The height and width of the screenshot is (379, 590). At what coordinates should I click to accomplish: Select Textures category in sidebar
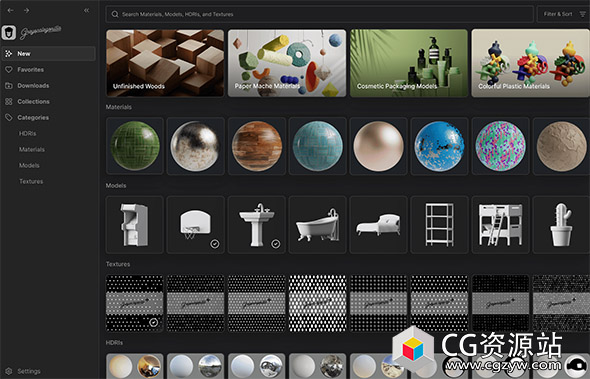pos(31,181)
